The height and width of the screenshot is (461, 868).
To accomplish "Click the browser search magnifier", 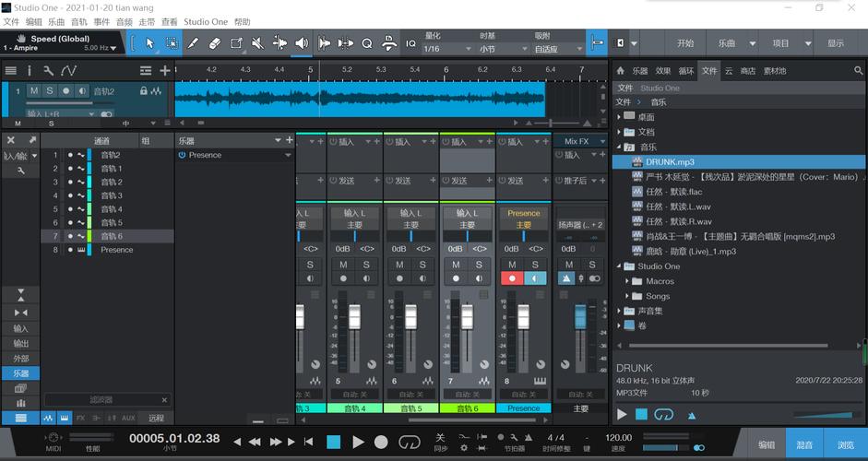I will coord(858,70).
